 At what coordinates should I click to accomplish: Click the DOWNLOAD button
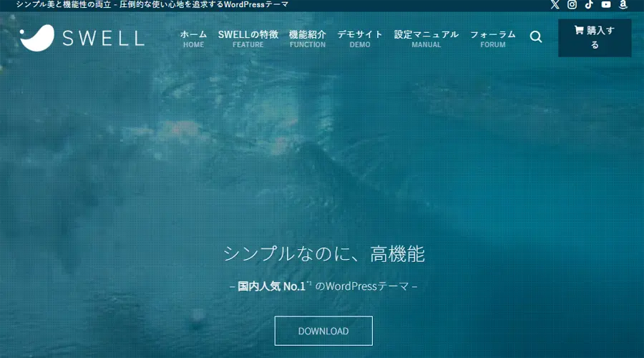323,331
